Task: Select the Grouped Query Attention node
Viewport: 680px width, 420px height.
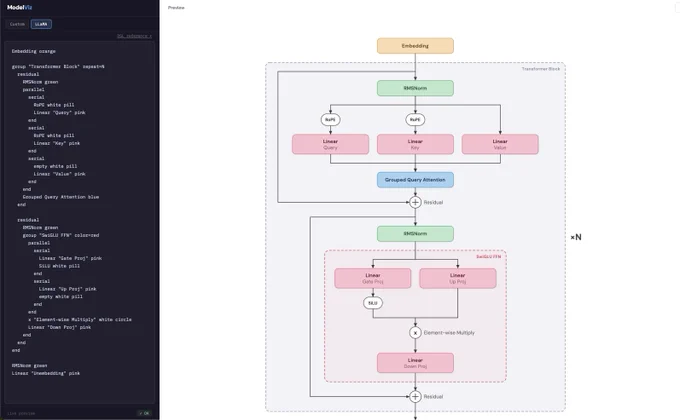Action: point(415,180)
